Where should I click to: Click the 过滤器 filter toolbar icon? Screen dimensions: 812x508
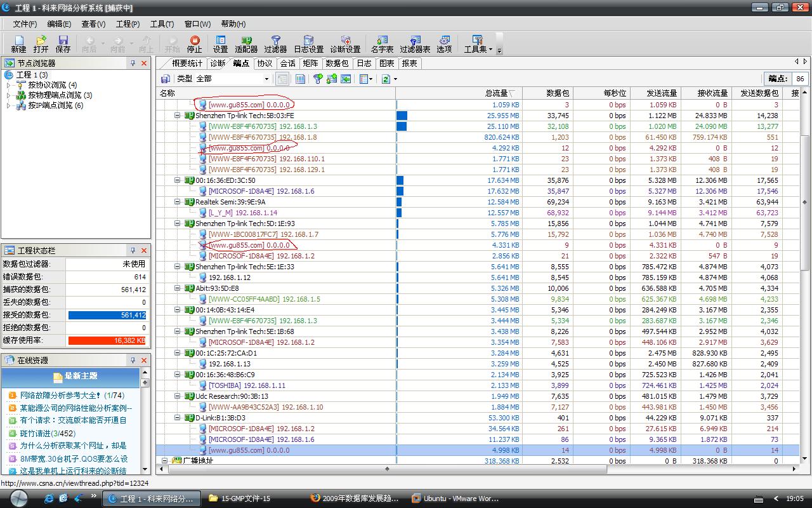click(275, 44)
